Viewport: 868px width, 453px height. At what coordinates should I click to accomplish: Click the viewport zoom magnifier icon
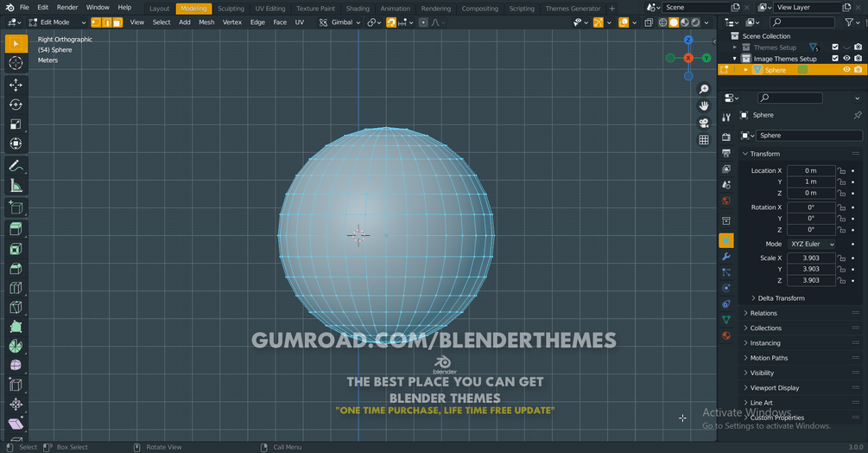[704, 89]
